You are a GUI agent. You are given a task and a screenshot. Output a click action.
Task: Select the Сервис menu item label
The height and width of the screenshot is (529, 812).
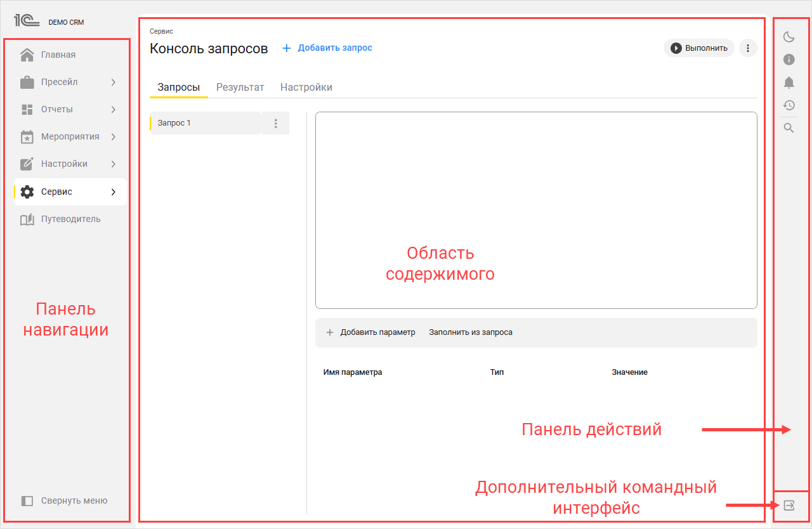(56, 192)
